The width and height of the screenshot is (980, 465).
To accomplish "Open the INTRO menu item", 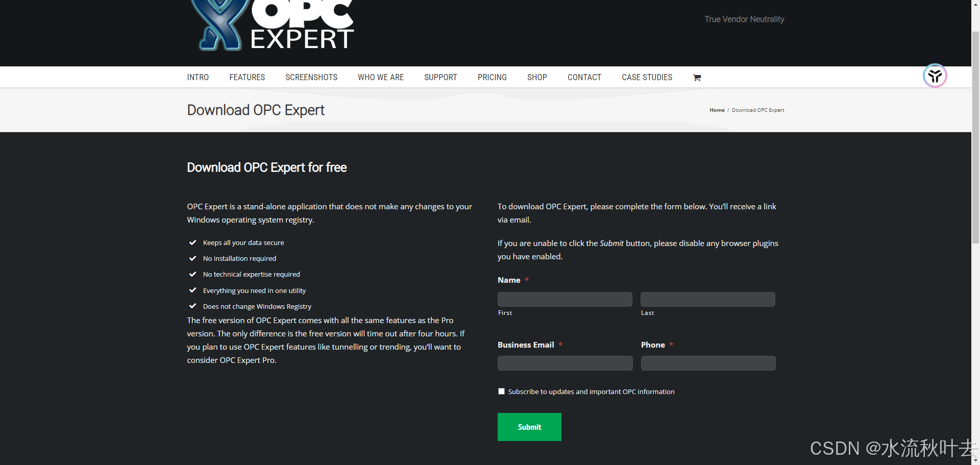I will pos(198,77).
